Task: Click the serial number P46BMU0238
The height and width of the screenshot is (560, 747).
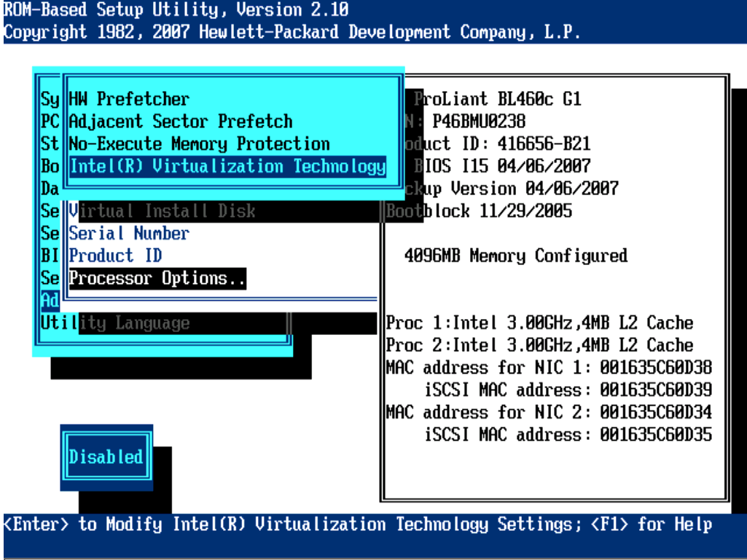Action: click(479, 122)
